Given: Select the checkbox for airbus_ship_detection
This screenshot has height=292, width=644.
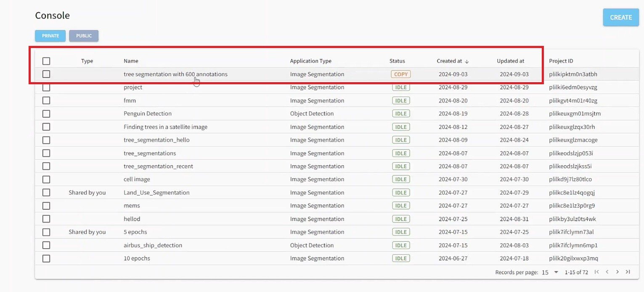Looking at the screenshot, I should [x=46, y=245].
